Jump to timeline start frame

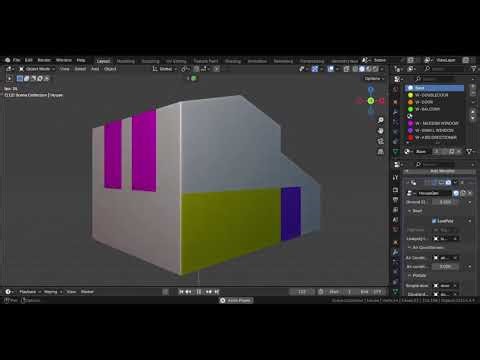[181, 292]
